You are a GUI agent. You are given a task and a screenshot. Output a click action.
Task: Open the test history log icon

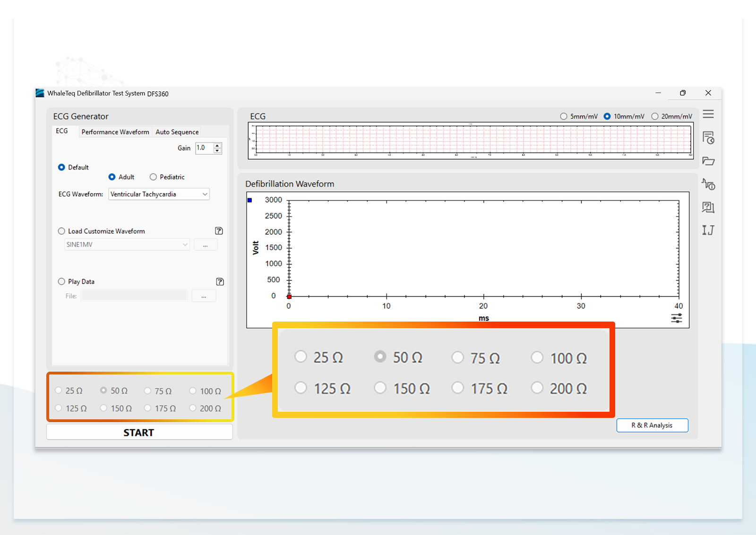tap(708, 137)
